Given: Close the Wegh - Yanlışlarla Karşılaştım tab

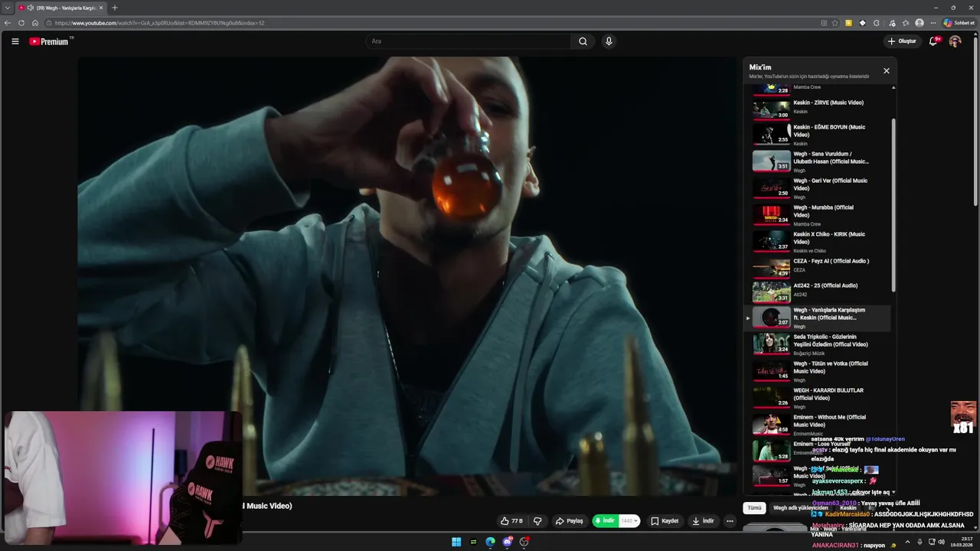Looking at the screenshot, I should [101, 8].
